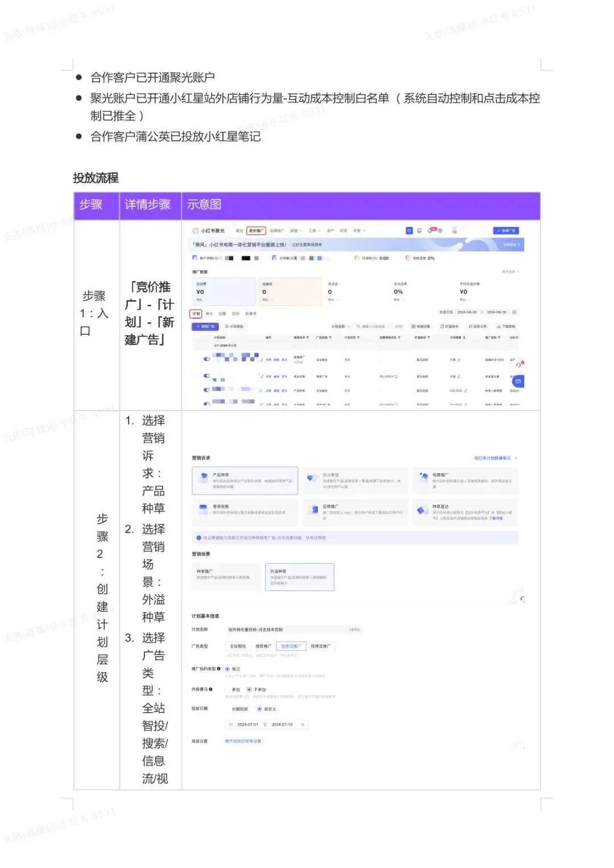Clear the date range ending 2024-07-15 via its icon
Image resolution: width=614 pixels, height=868 pixels.
tap(302, 725)
